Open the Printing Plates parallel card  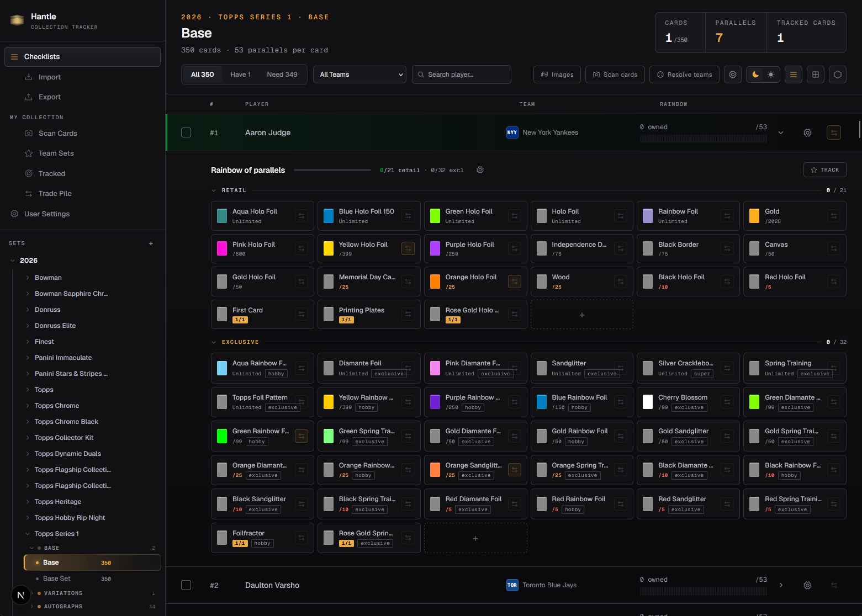pos(369,315)
